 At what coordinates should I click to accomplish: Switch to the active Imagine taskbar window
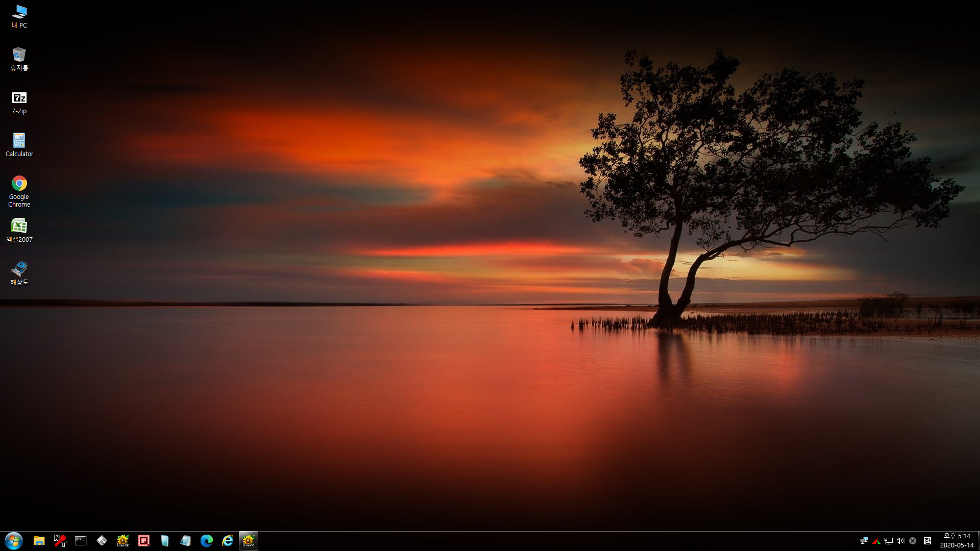tap(249, 541)
